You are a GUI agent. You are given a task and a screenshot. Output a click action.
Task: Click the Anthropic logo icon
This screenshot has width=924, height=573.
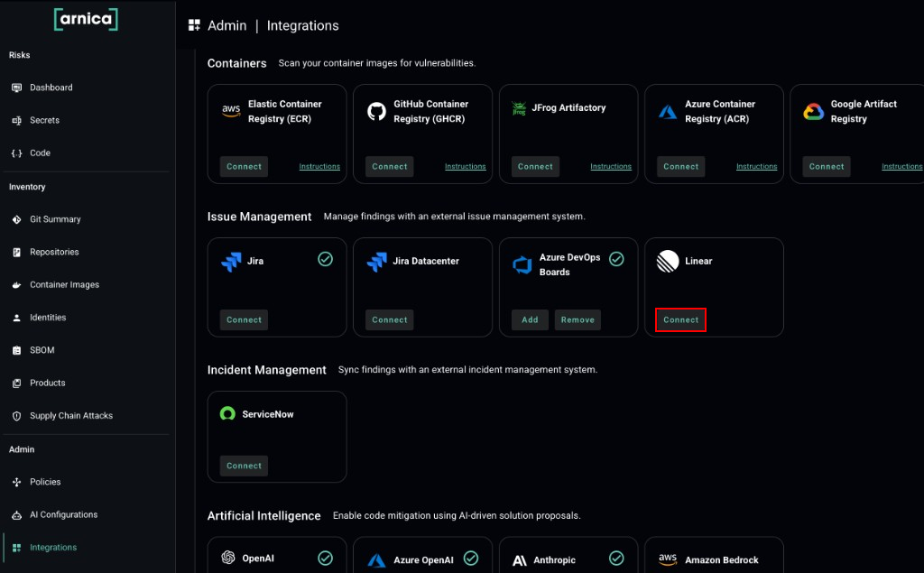coord(519,560)
